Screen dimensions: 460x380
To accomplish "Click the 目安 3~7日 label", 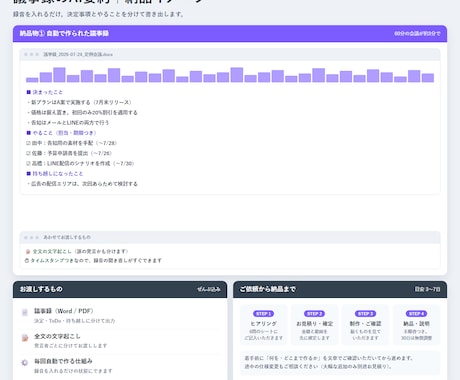I will pos(427,289).
